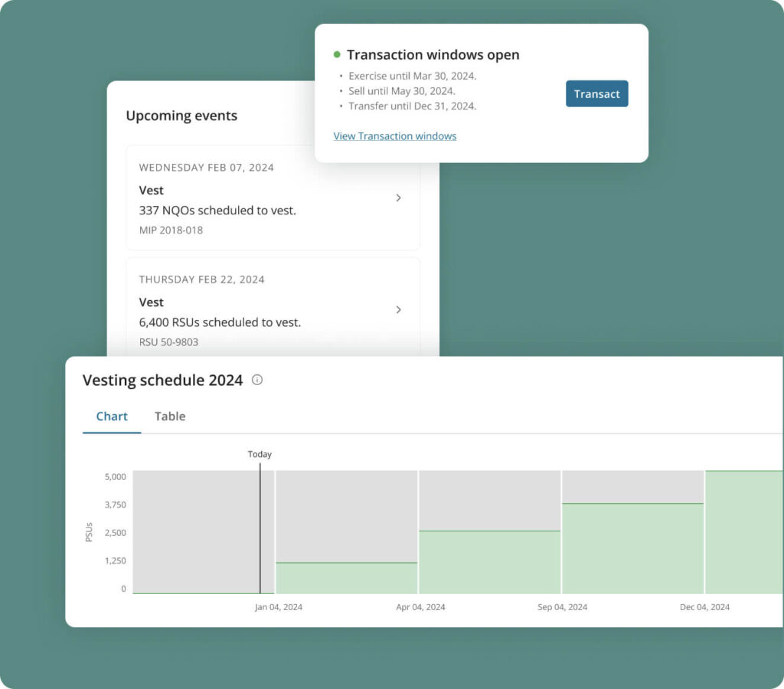Click the 337 NQOs scheduled to vest text
This screenshot has height=689, width=784.
tap(217, 211)
